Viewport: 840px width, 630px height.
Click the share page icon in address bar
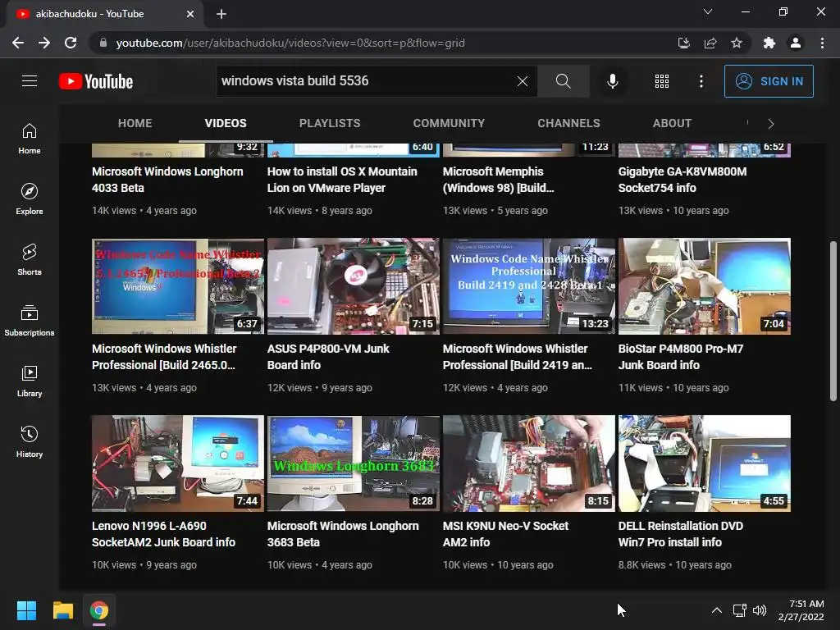point(710,43)
